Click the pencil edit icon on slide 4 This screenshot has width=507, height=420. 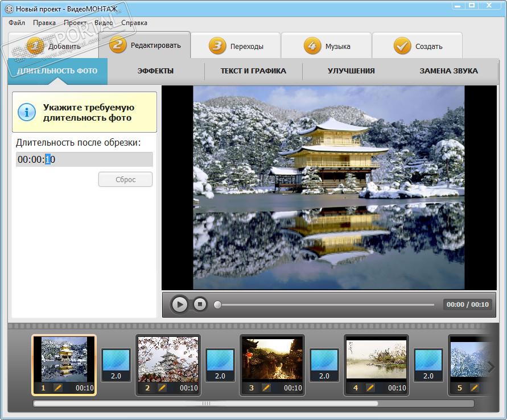point(370,388)
